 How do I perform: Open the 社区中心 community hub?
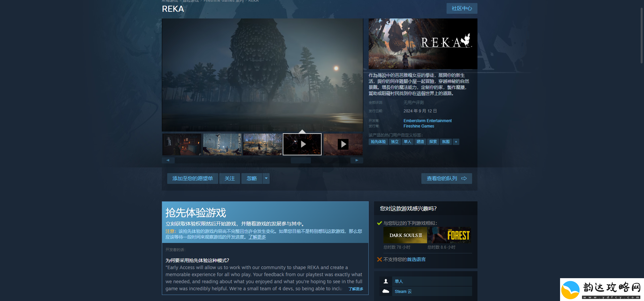462,8
